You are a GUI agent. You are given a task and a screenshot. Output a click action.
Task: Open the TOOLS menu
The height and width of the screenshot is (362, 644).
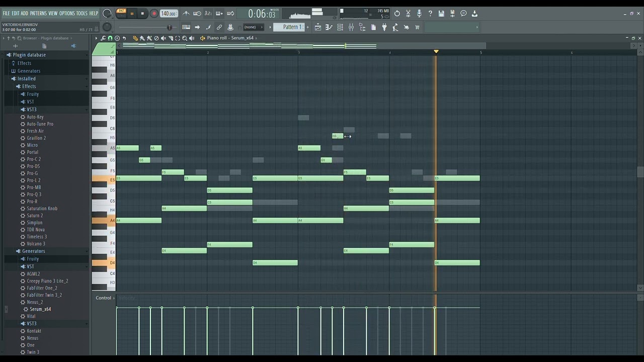point(82,14)
